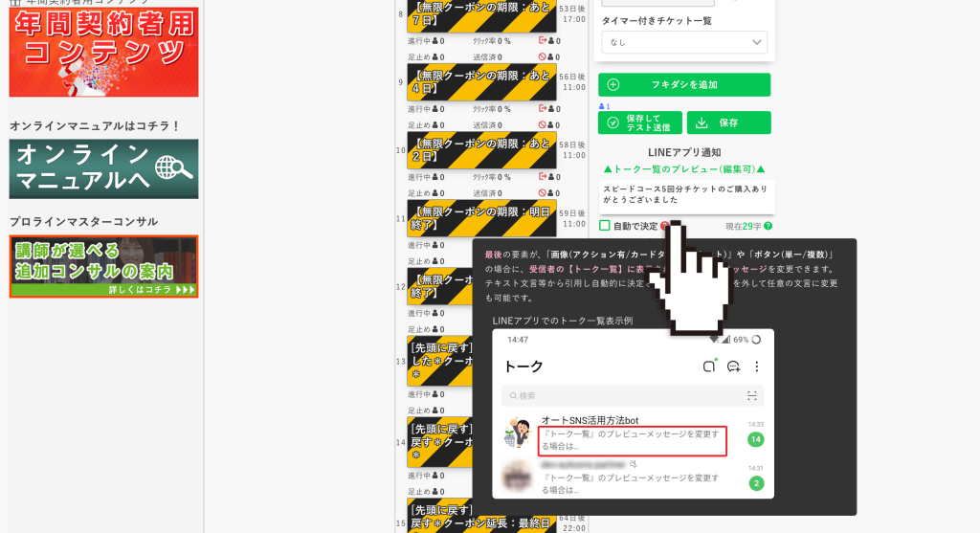Click the red exit icon in step 10's 進行中 row
Screen dimensions: 980x533
point(543,177)
